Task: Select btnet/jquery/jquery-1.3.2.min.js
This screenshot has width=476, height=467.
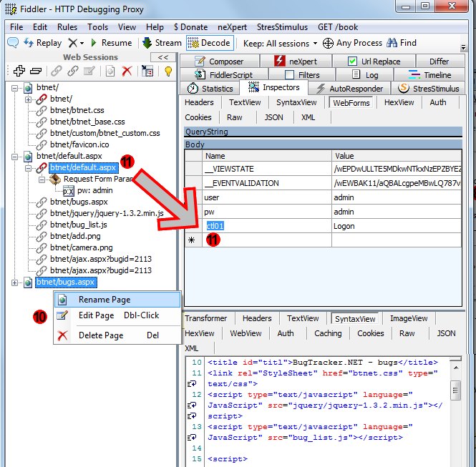Action: tap(107, 213)
